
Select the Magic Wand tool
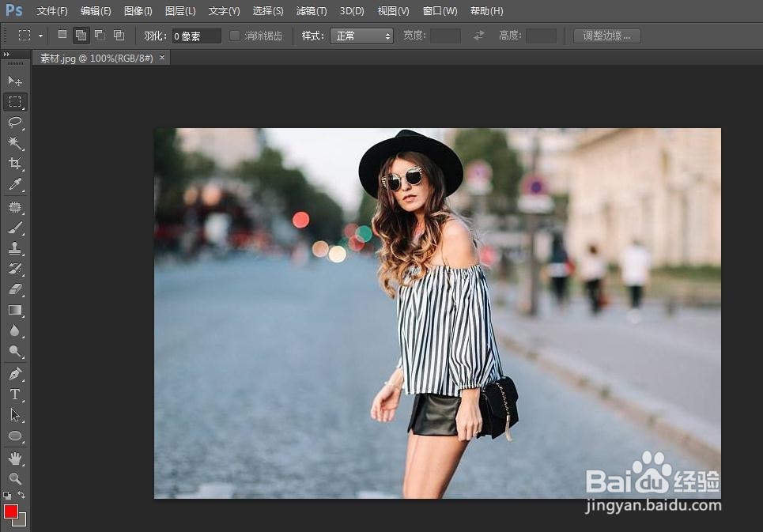(15, 142)
